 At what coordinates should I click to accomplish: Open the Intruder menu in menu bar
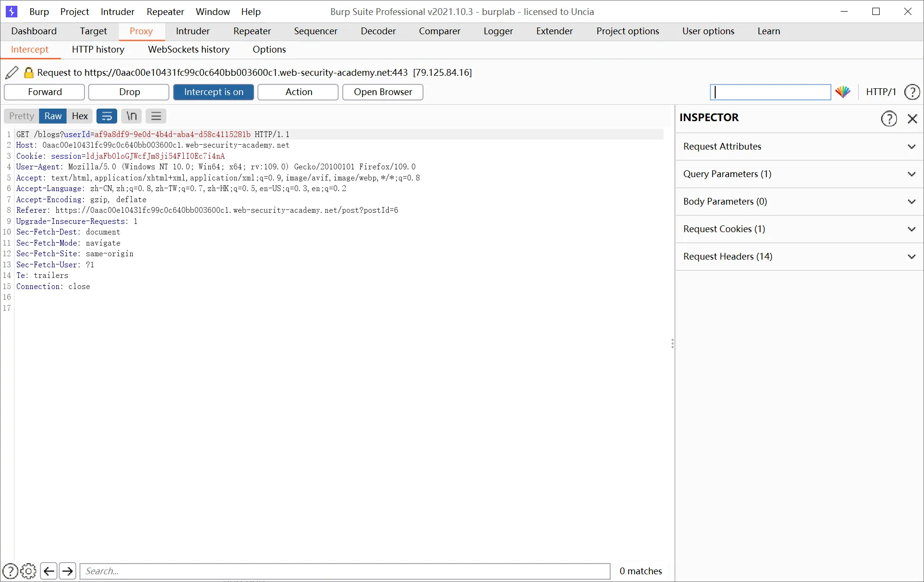click(118, 12)
